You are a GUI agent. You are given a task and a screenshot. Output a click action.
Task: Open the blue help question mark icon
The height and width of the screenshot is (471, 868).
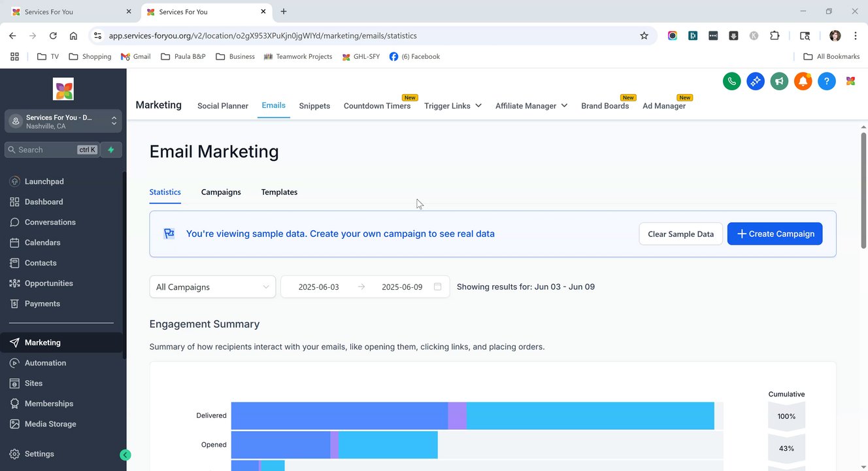(826, 82)
